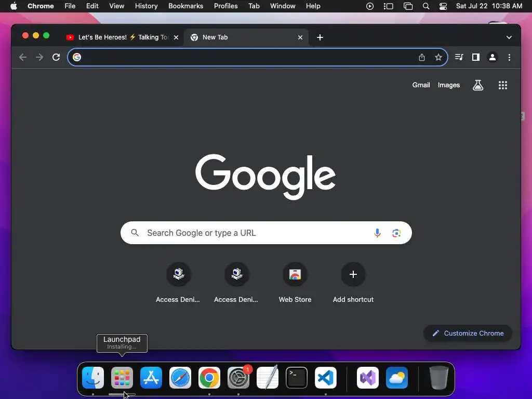Open Visual Studio from the Dock
Screen dimensions: 532x399
[x=368, y=378]
